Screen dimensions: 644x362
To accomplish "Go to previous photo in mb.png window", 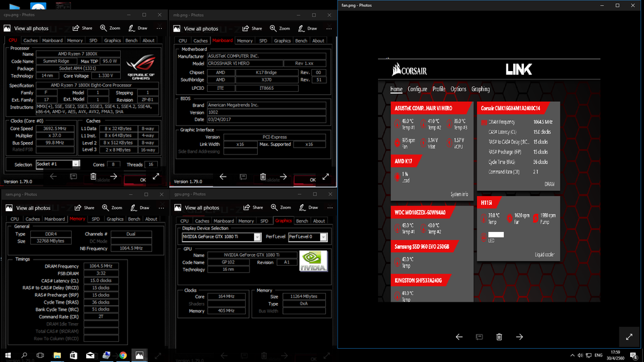I will click(x=223, y=177).
